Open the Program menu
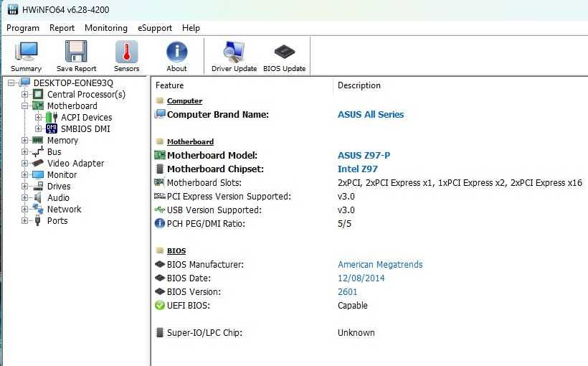 23,28
